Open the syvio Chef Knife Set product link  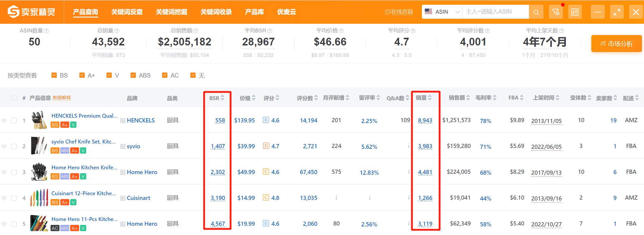coord(84,142)
